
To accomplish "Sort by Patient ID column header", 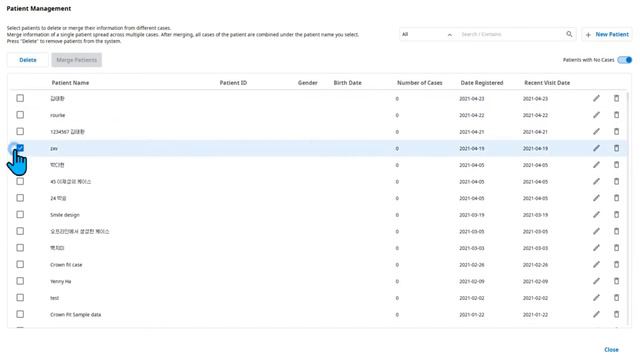I will pos(233,83).
